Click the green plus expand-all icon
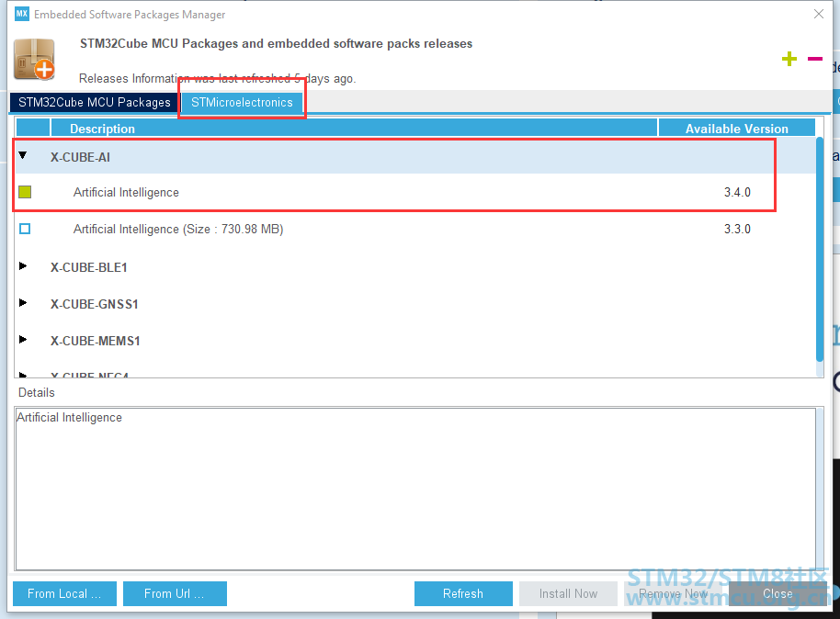Image resolution: width=840 pixels, height=619 pixels. click(x=789, y=59)
